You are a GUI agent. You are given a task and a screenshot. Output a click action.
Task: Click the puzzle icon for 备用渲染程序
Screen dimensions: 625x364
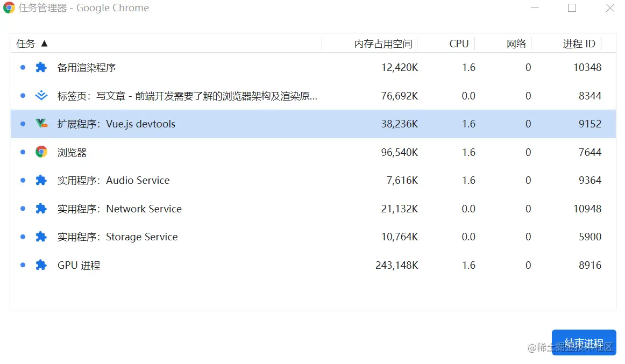41,68
